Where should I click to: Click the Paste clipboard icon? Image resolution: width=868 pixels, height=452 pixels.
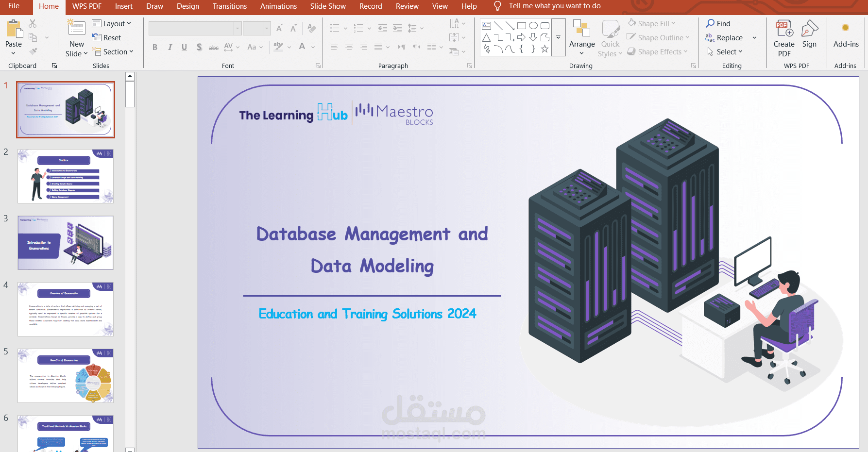click(x=14, y=29)
